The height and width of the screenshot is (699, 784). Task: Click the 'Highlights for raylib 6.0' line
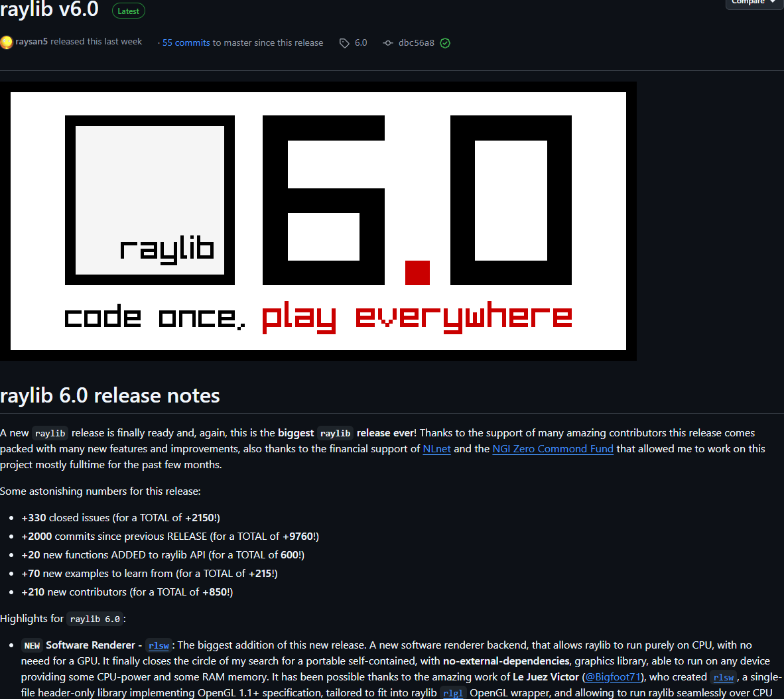coord(63,619)
